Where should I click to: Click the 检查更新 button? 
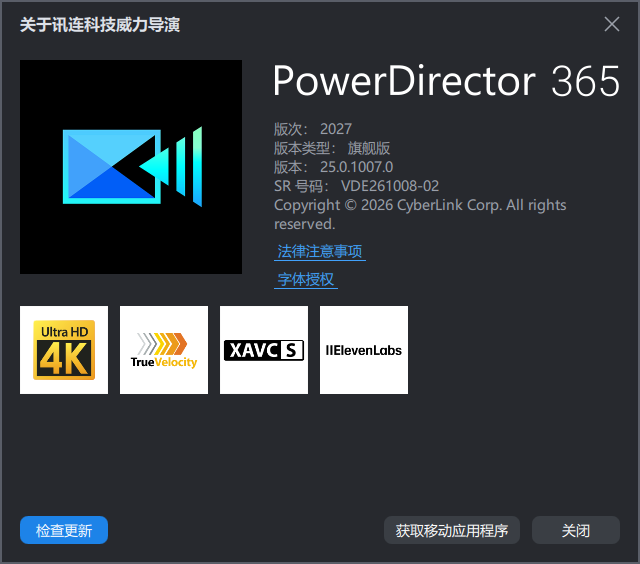click(64, 530)
